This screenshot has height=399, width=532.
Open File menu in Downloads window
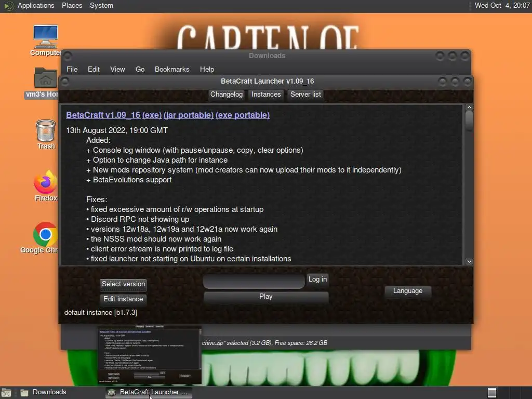[72, 69]
